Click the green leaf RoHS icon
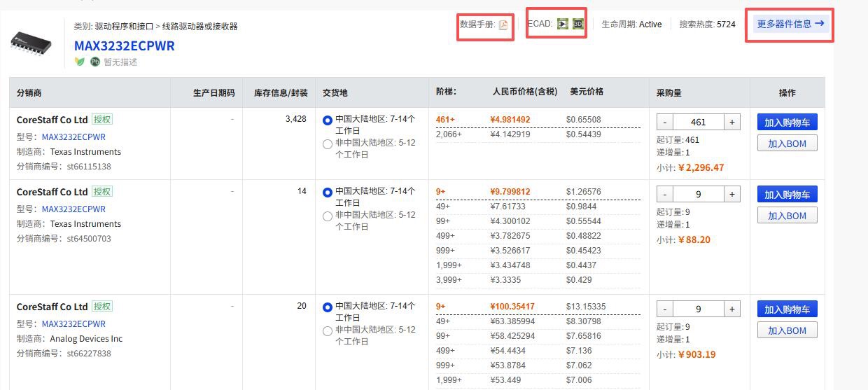The width and height of the screenshot is (868, 390). pos(80,62)
